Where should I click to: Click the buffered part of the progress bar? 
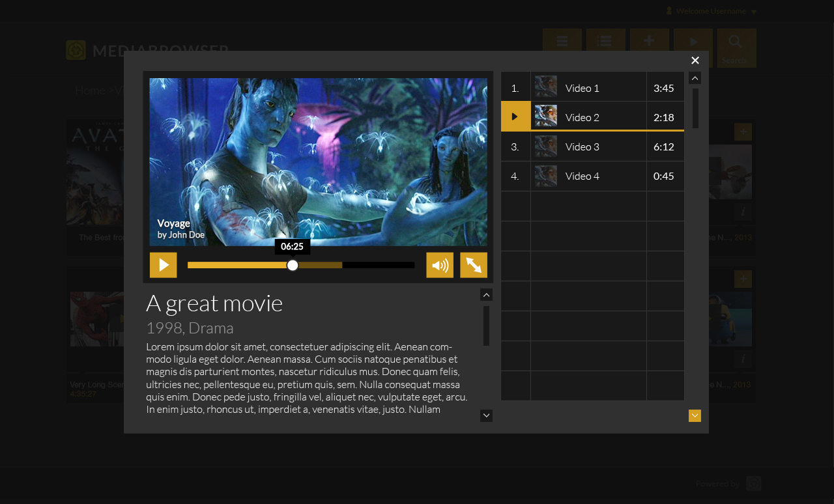pyautogui.click(x=321, y=265)
